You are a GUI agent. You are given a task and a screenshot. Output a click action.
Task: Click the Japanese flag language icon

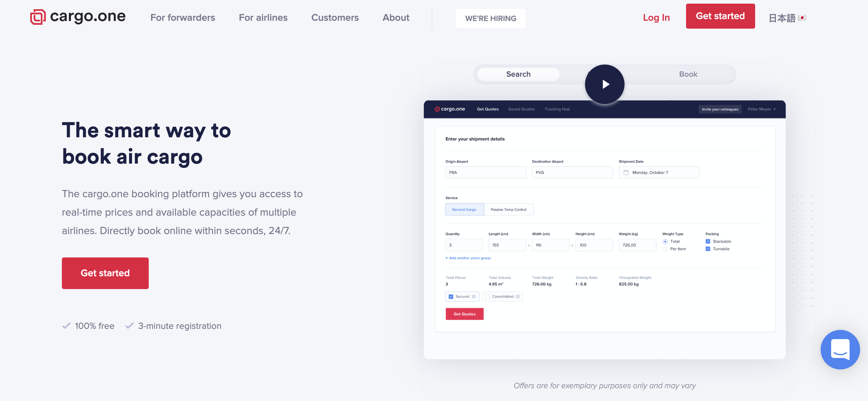(x=802, y=18)
